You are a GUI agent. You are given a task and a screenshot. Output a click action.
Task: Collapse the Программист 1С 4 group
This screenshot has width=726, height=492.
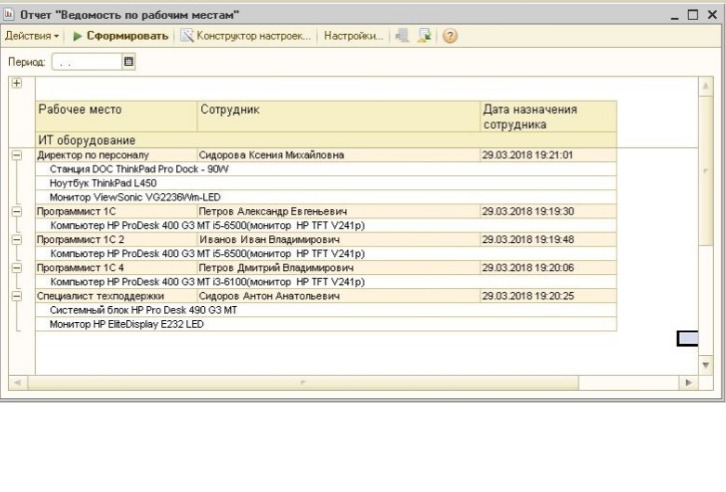tap(15, 268)
